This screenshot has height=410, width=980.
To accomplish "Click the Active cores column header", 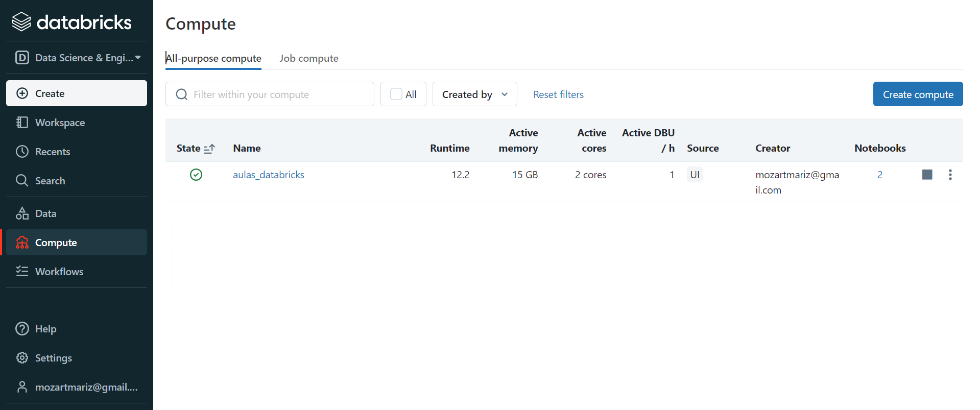I will 592,140.
